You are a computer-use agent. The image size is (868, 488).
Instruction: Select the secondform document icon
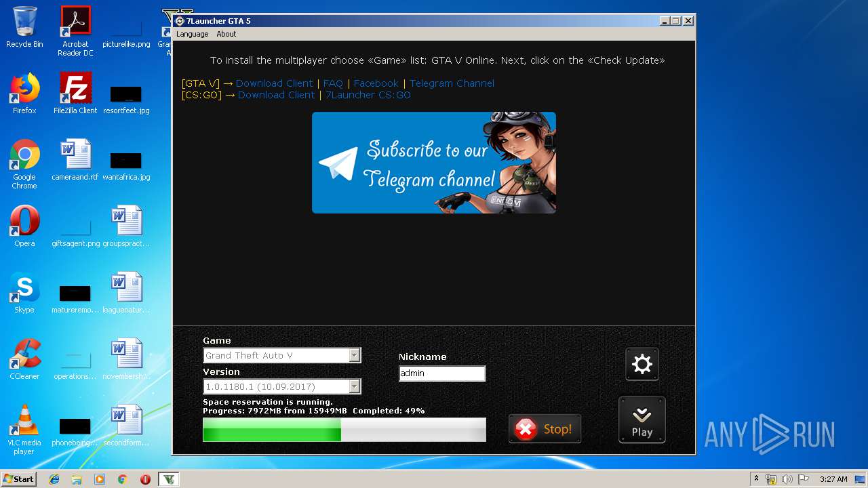coord(126,426)
